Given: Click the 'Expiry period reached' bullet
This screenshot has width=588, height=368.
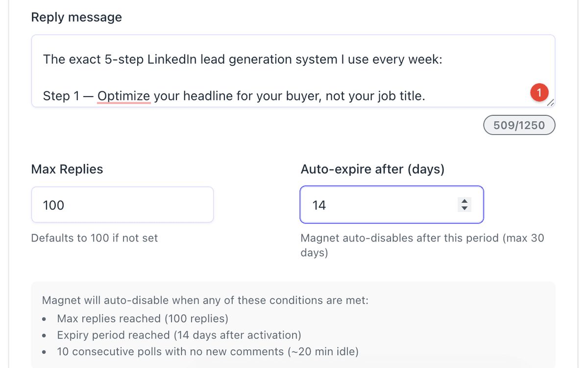Looking at the screenshot, I should (179, 335).
